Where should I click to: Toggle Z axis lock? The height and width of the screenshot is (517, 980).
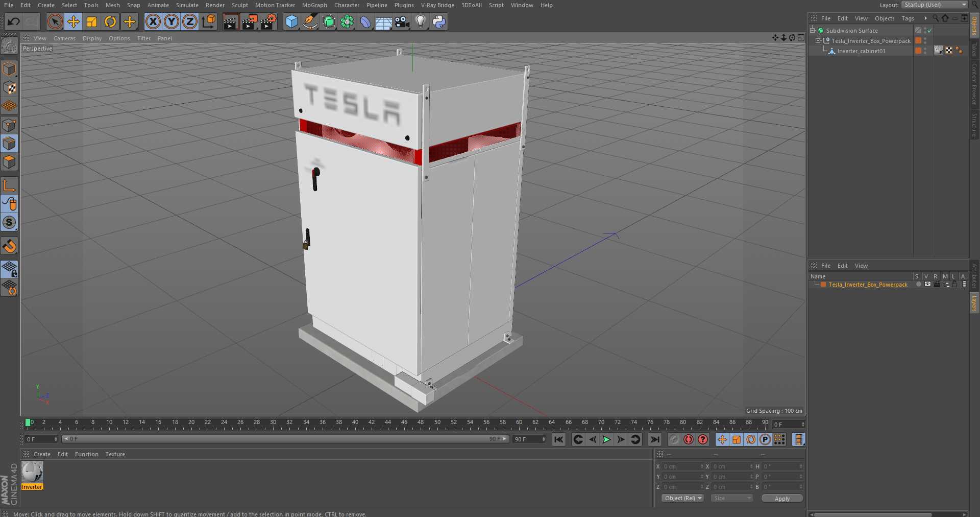[190, 21]
